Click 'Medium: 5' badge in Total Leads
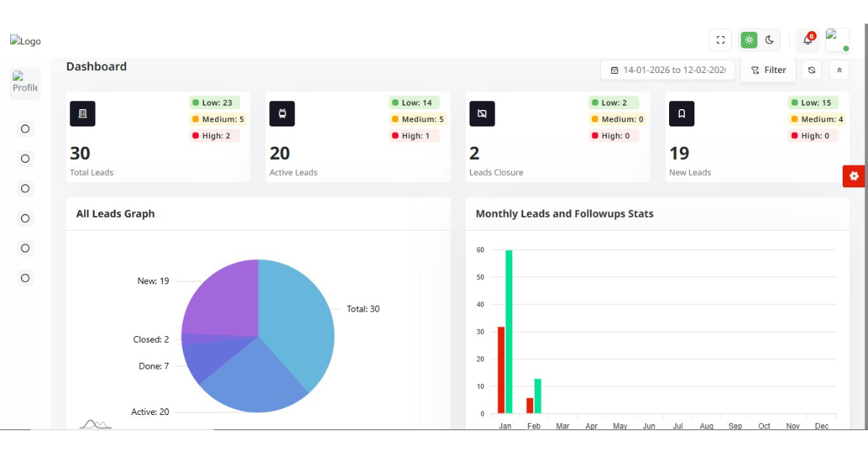868x454 pixels. point(218,119)
